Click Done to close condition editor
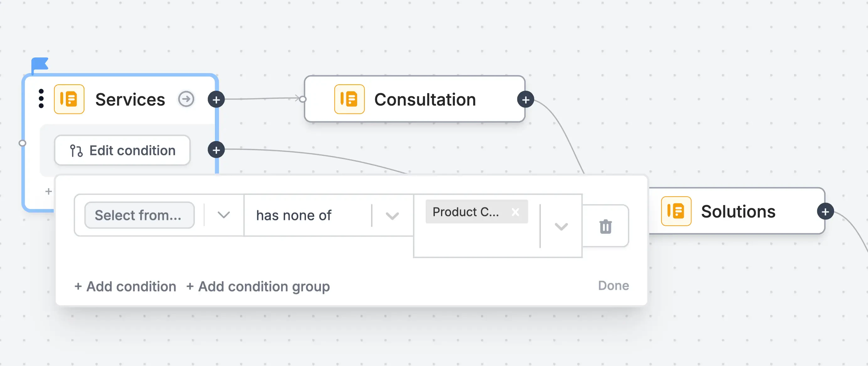The image size is (868, 366). pos(613,286)
